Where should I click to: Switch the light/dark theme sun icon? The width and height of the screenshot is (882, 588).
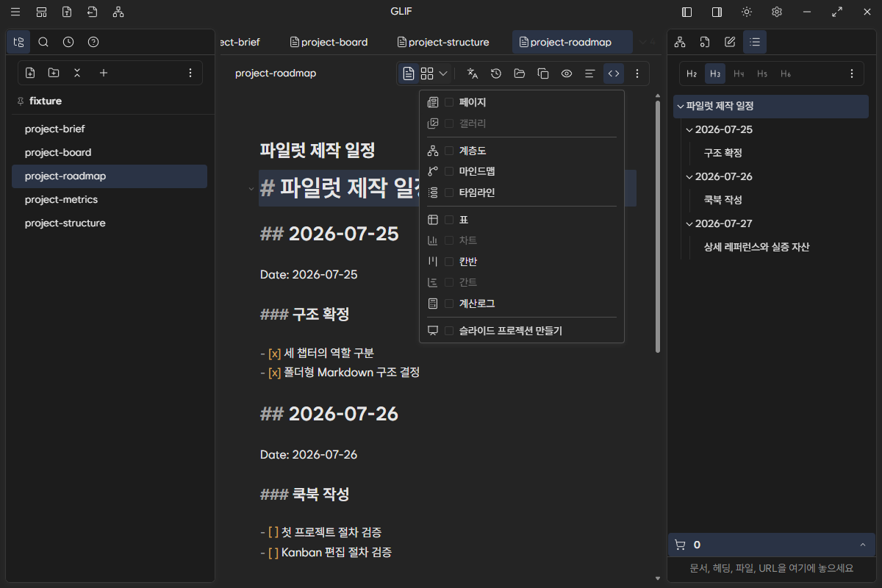tap(747, 12)
